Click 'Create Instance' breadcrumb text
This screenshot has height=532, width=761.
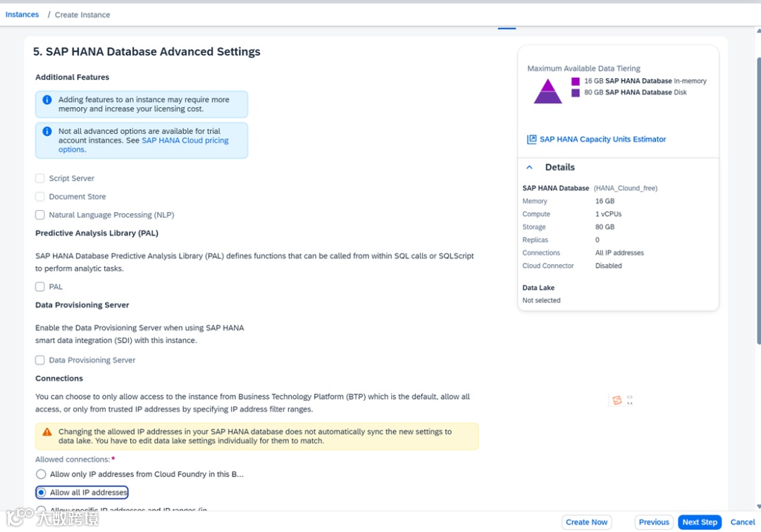(x=82, y=15)
